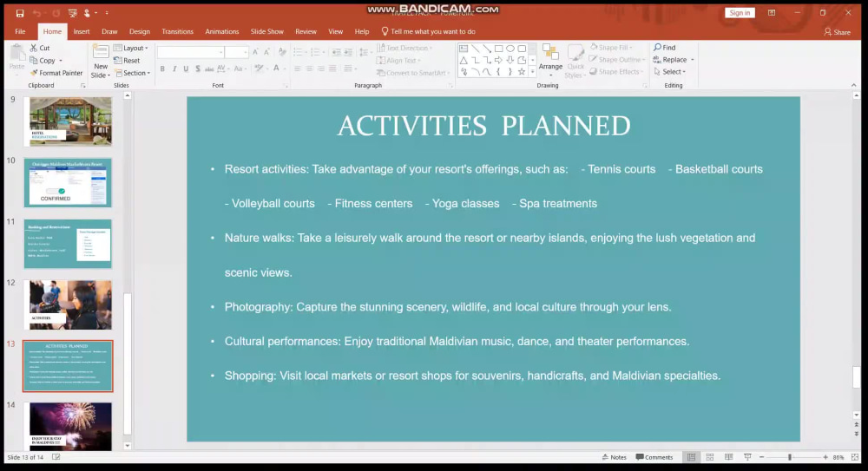Apply Italic formatting
This screenshot has height=471, width=868.
174,69
